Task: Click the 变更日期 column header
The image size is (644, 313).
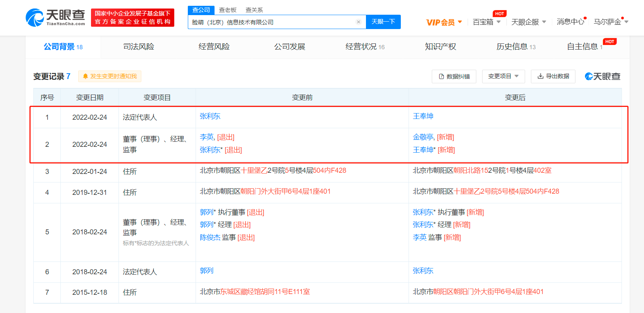Action: tap(89, 98)
